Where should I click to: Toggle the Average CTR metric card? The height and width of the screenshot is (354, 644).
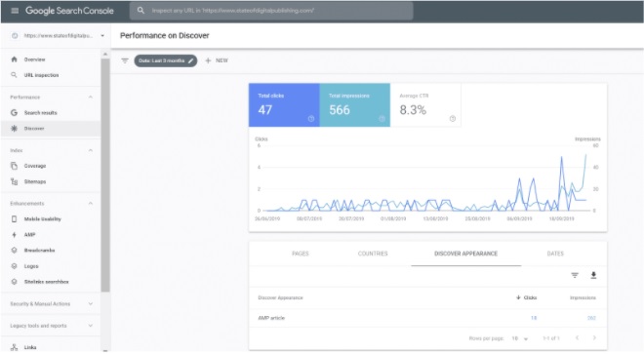tap(425, 105)
